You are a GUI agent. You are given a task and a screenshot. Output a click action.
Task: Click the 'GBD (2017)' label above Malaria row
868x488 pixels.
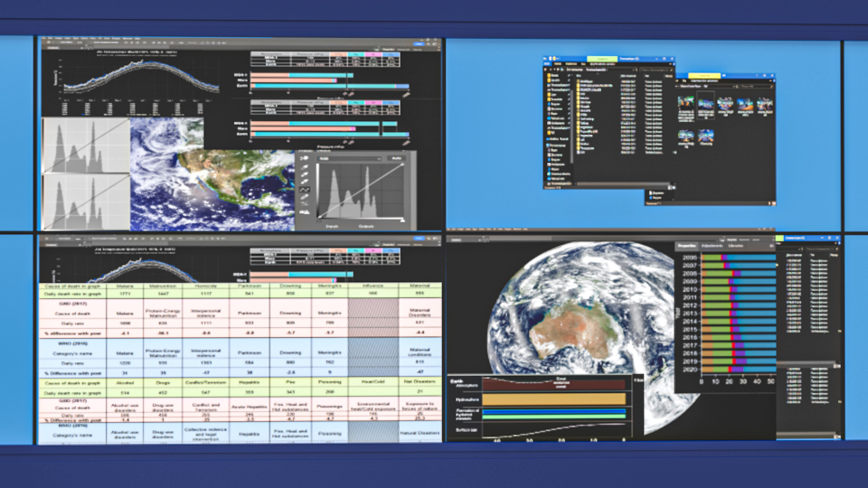[73, 304]
